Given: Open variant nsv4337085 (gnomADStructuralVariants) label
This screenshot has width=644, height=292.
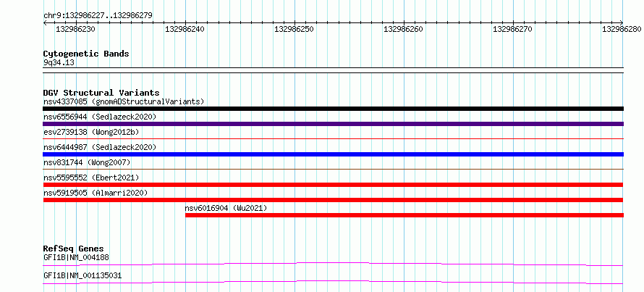Looking at the screenshot, I should coord(124,101).
